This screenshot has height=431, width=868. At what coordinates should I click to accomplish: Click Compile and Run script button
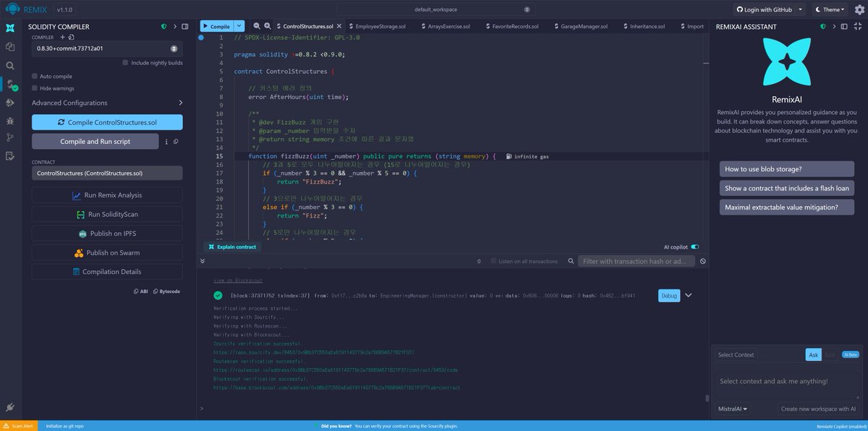point(95,142)
